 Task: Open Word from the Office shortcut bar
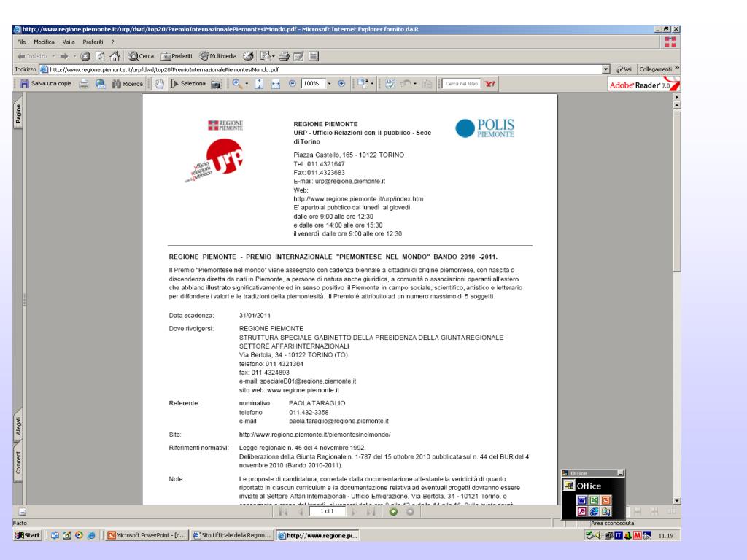click(581, 500)
